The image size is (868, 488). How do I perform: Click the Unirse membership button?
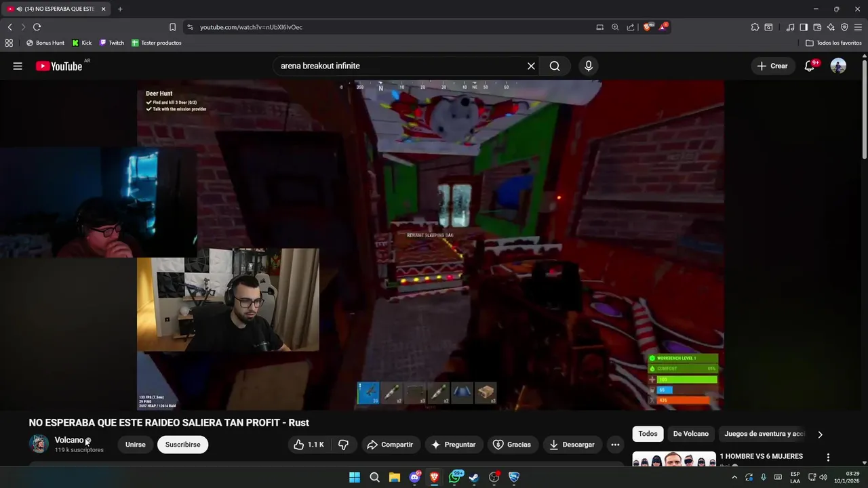(135, 445)
